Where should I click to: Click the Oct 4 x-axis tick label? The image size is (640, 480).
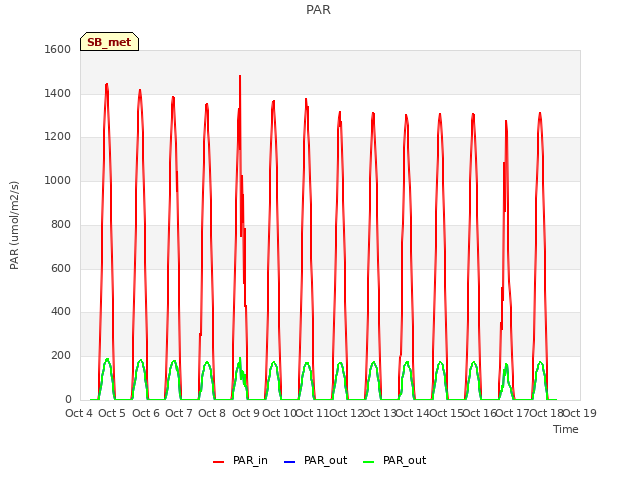(79, 413)
